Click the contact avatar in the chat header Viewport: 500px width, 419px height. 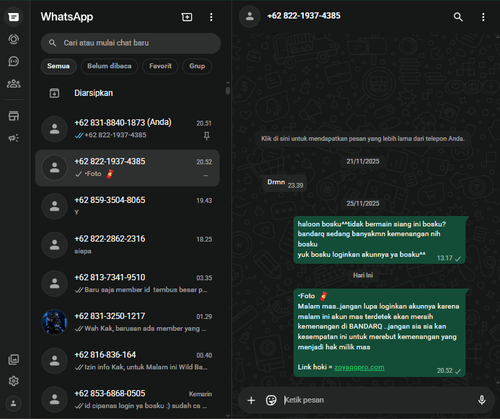[x=250, y=16]
